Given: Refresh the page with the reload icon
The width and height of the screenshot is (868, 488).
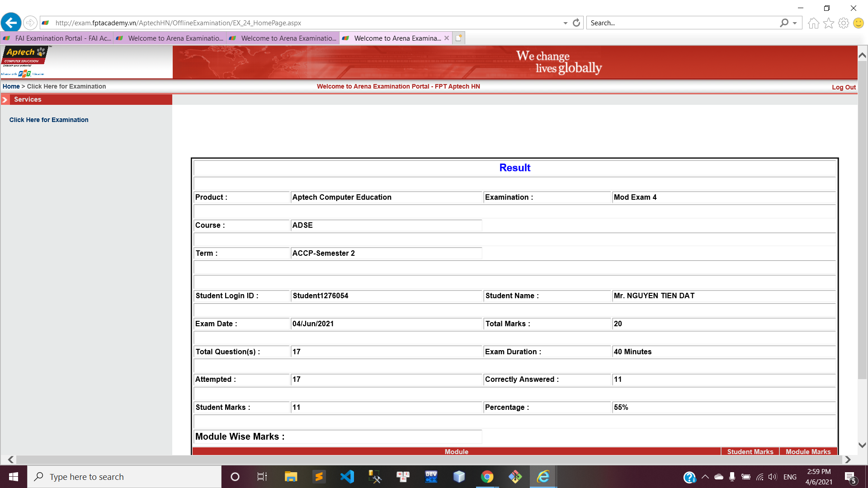Looking at the screenshot, I should click(x=576, y=23).
